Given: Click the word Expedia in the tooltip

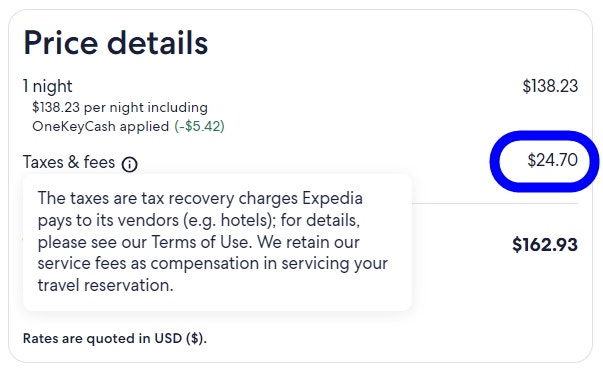Looking at the screenshot, I should (332, 199).
